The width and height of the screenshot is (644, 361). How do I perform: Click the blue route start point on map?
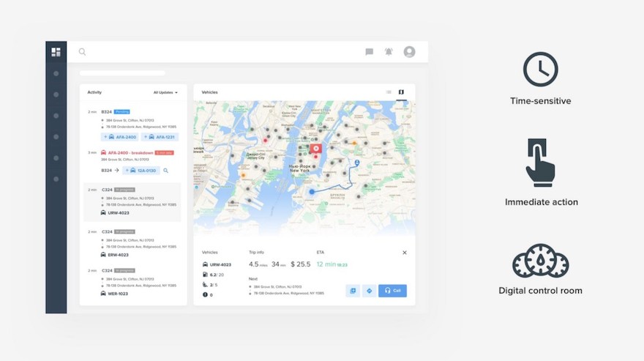click(312, 192)
